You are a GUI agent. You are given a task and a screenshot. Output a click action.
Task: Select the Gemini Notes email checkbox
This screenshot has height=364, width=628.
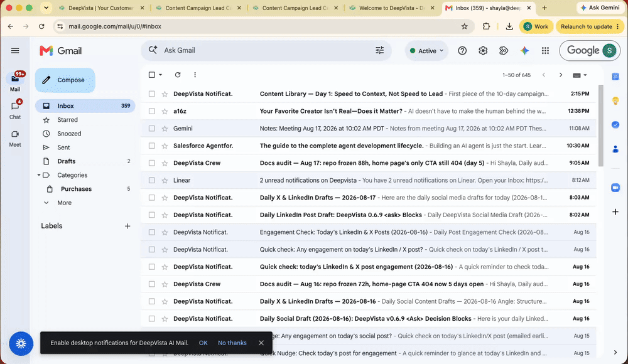152,129
